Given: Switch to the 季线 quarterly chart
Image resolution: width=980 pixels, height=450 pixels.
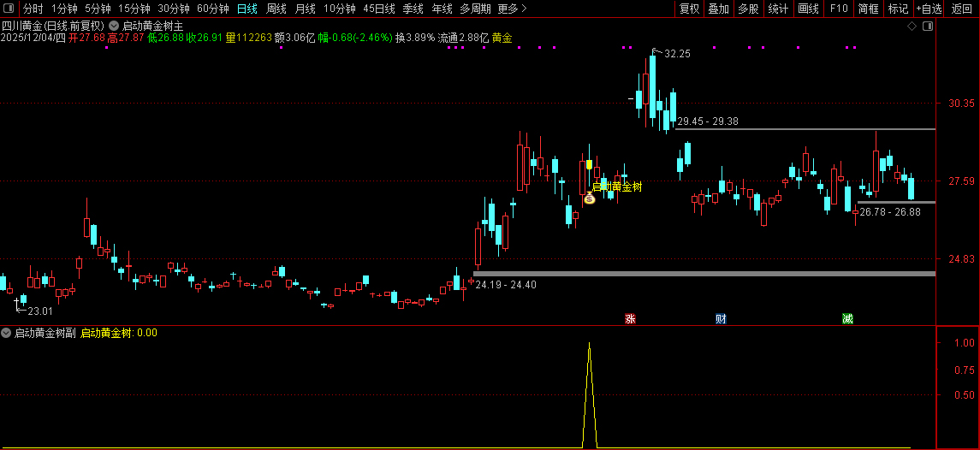Looking at the screenshot, I should (x=413, y=9).
